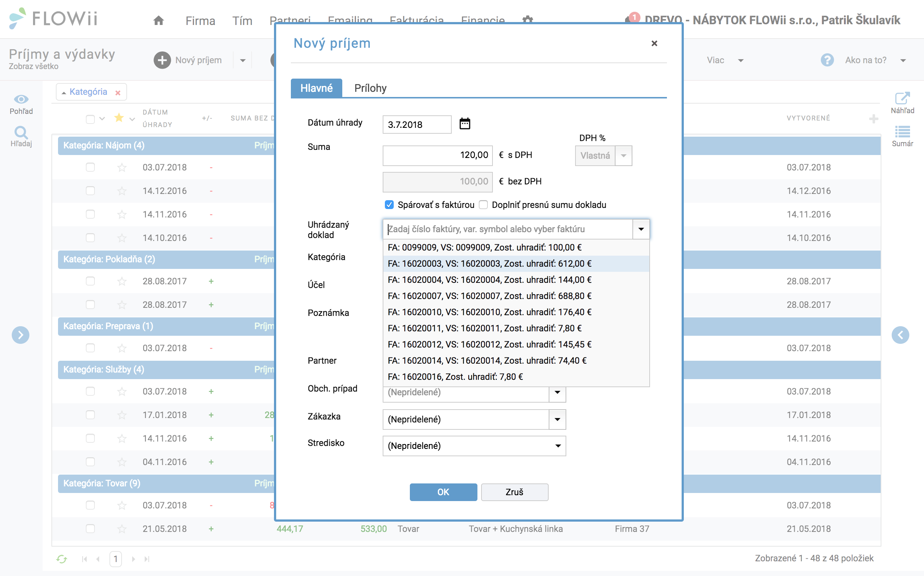Switch to the Prílohy tab
Viewport: 924px width, 576px height.
point(370,88)
